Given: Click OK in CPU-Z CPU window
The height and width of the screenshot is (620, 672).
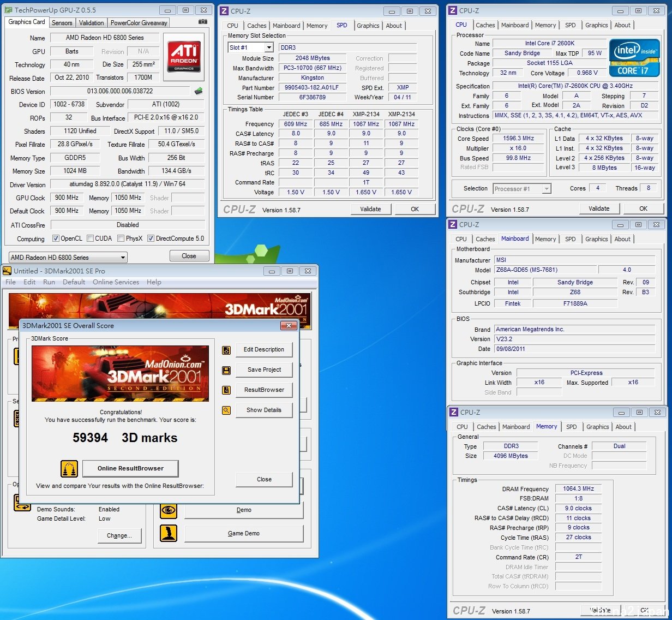Looking at the screenshot, I should 643,208.
